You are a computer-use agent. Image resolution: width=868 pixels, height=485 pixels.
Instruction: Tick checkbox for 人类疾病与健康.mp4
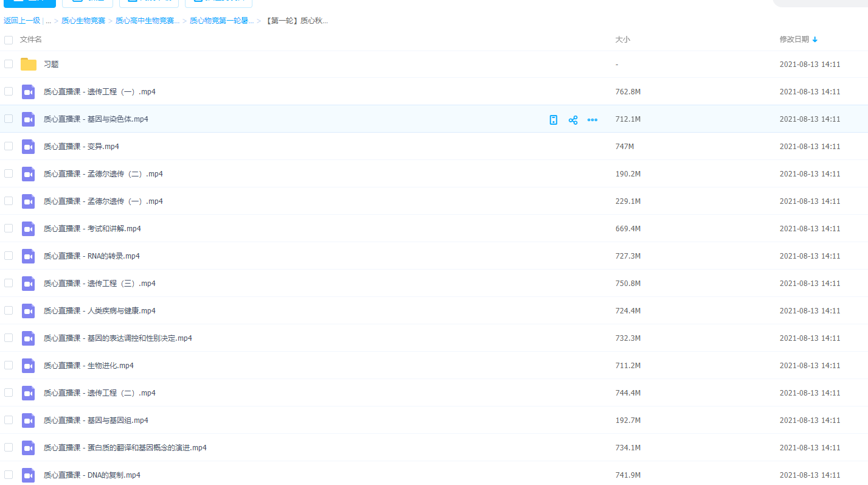click(x=9, y=310)
